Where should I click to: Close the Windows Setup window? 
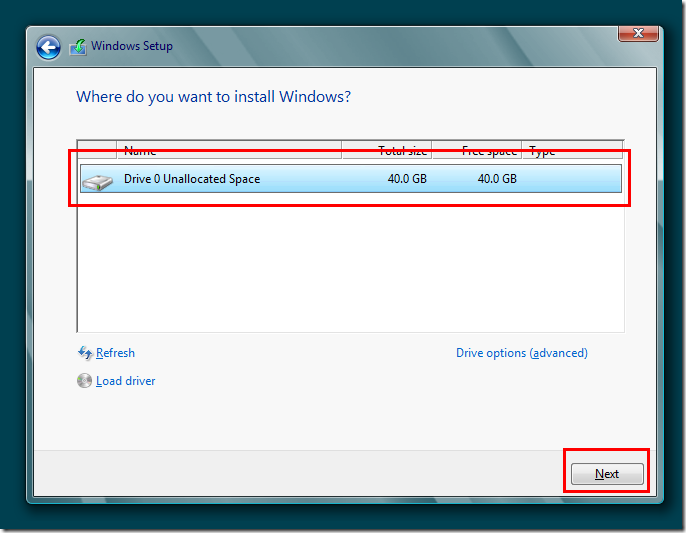[638, 33]
